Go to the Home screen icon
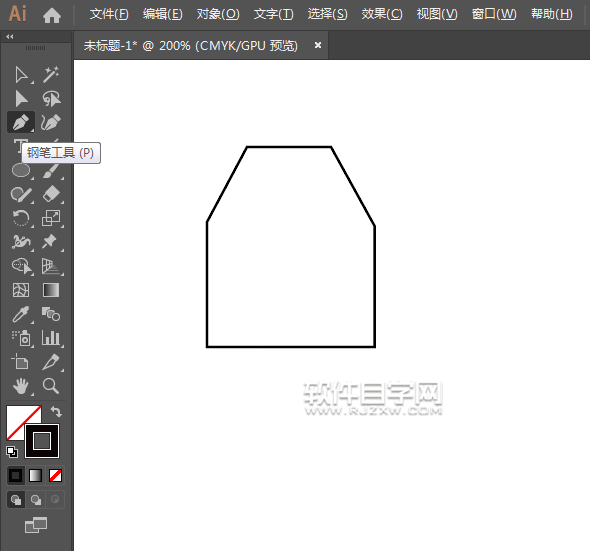590x551 pixels. (52, 15)
